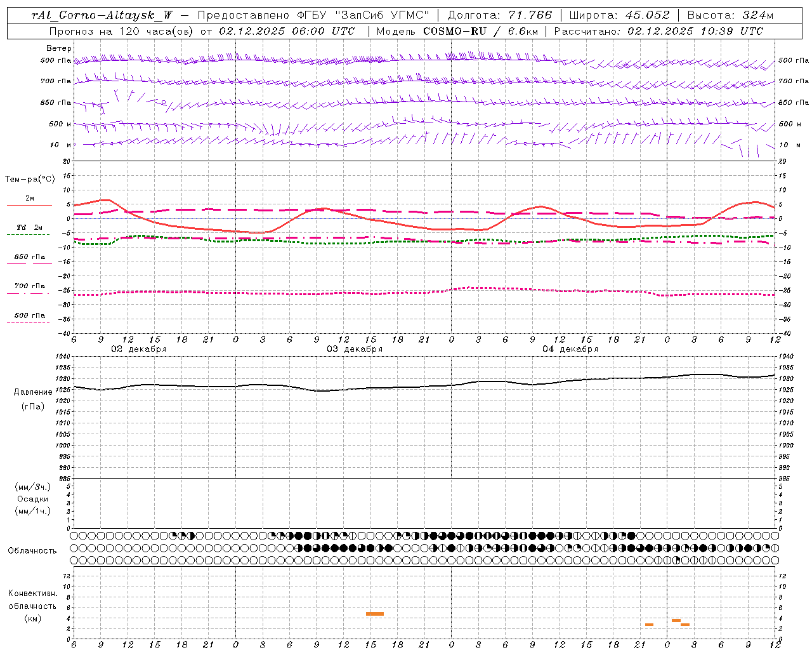
Task: Select the latitude value Широта: 45.052
Action: click(x=620, y=15)
